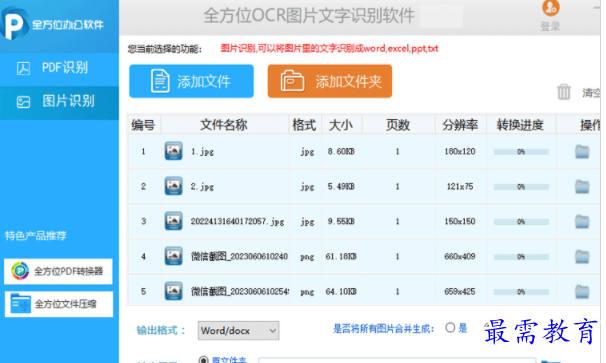Open the folder icon in row 5
Viewport: 606px width, 363px height.
(x=582, y=291)
